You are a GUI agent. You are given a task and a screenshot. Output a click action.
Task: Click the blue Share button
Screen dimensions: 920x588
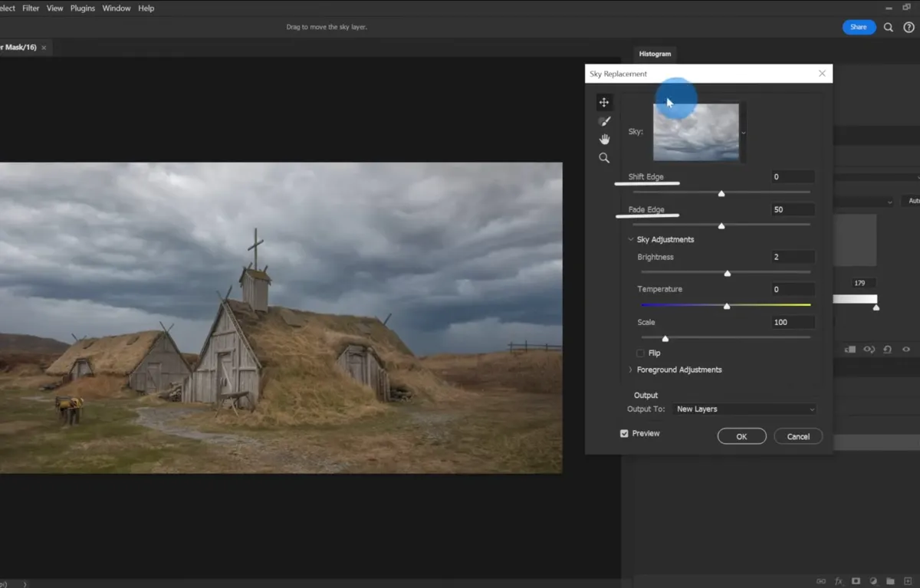click(x=858, y=27)
